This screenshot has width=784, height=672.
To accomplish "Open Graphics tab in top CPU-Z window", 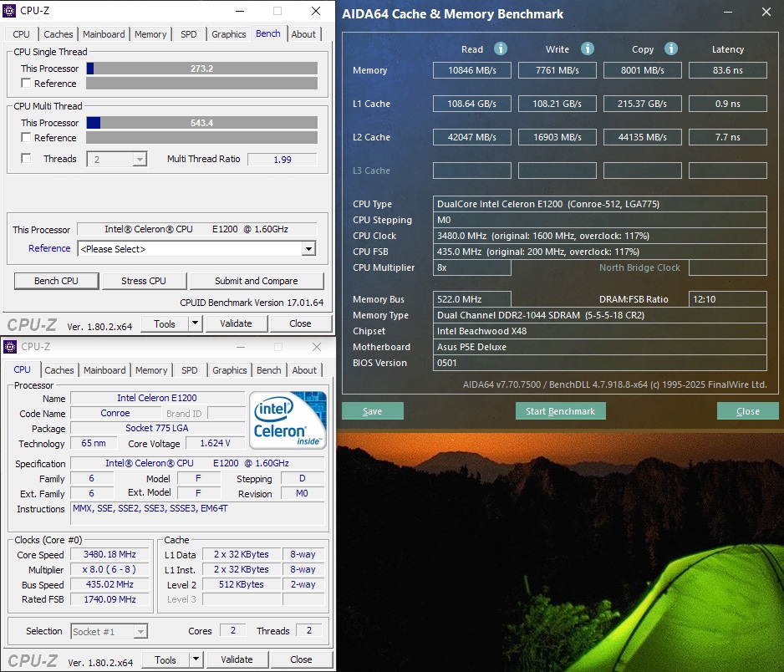I will click(x=228, y=34).
